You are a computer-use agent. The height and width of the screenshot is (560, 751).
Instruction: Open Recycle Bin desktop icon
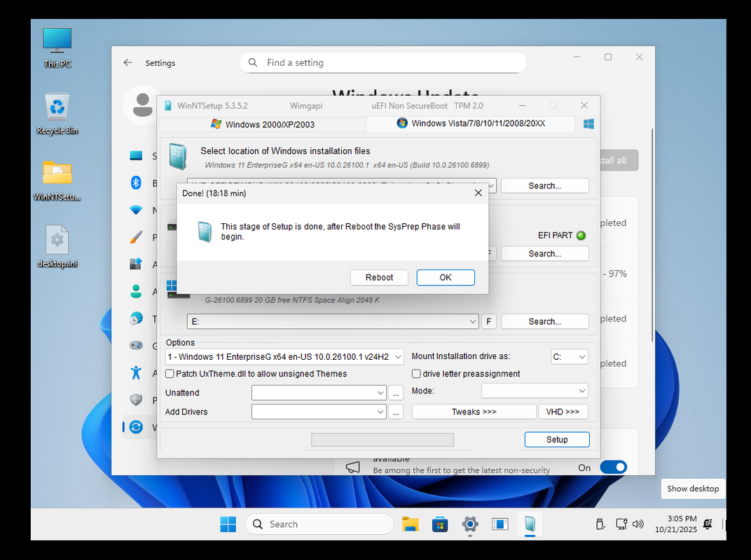tap(57, 113)
